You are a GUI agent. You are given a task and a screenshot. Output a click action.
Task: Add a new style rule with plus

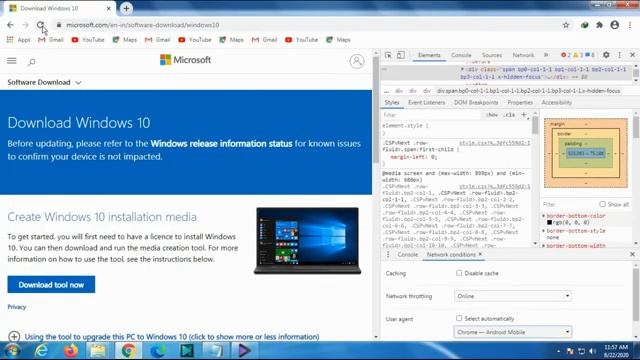tap(524, 115)
